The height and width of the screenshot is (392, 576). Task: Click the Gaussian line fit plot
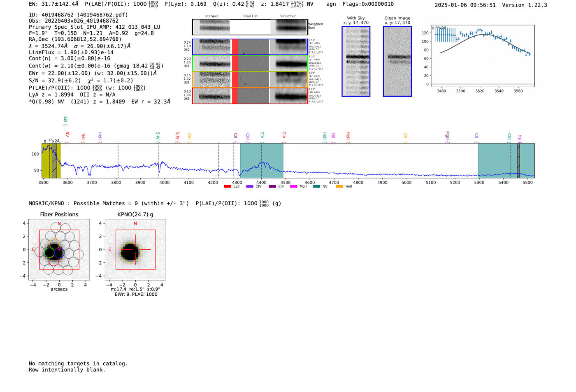click(x=483, y=56)
